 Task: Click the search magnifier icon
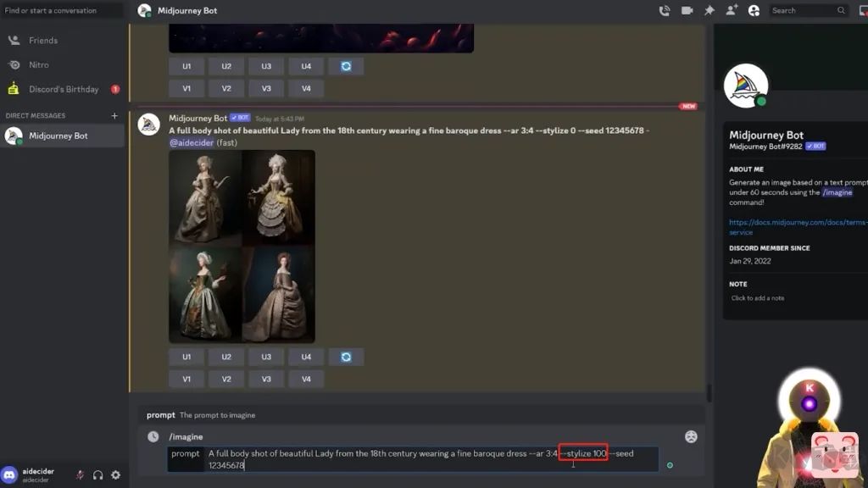tap(841, 10)
